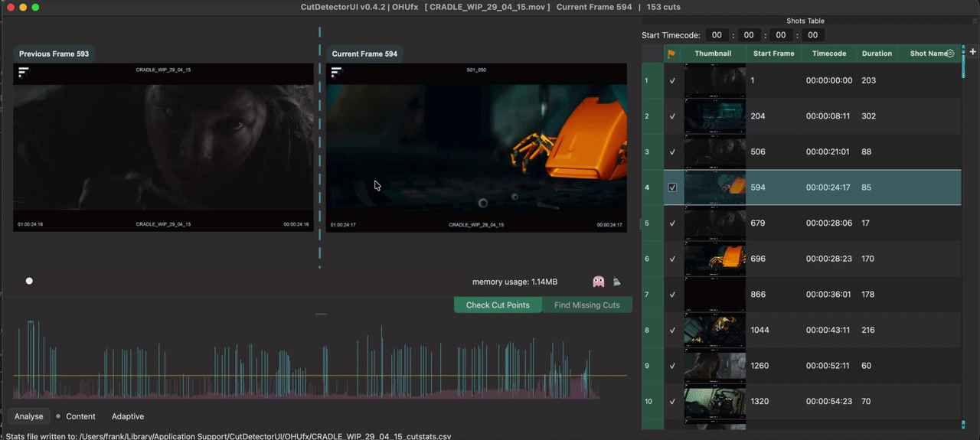The image size is (980, 440).
Task: Toggle the checkmark for shot row 7
Action: pyautogui.click(x=672, y=295)
